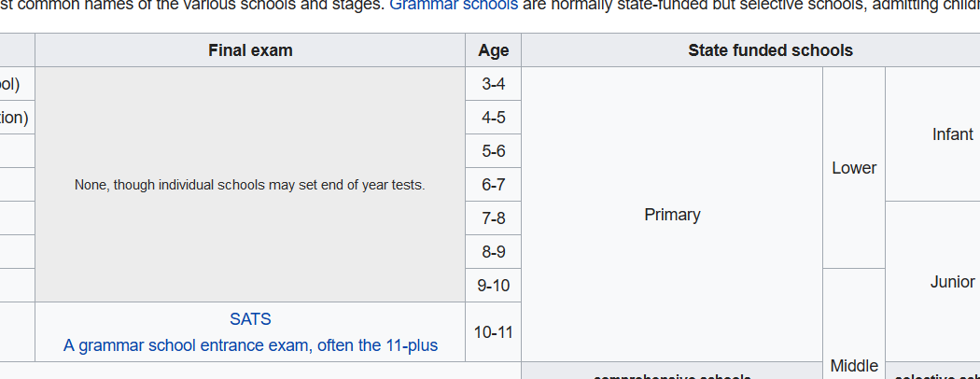The height and width of the screenshot is (379, 980).
Task: Click the age 9-10 cell
Action: pyautogui.click(x=493, y=286)
